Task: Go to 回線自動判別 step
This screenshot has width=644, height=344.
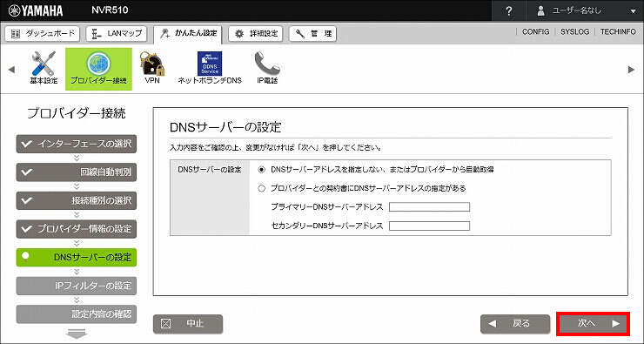Action: (x=77, y=172)
